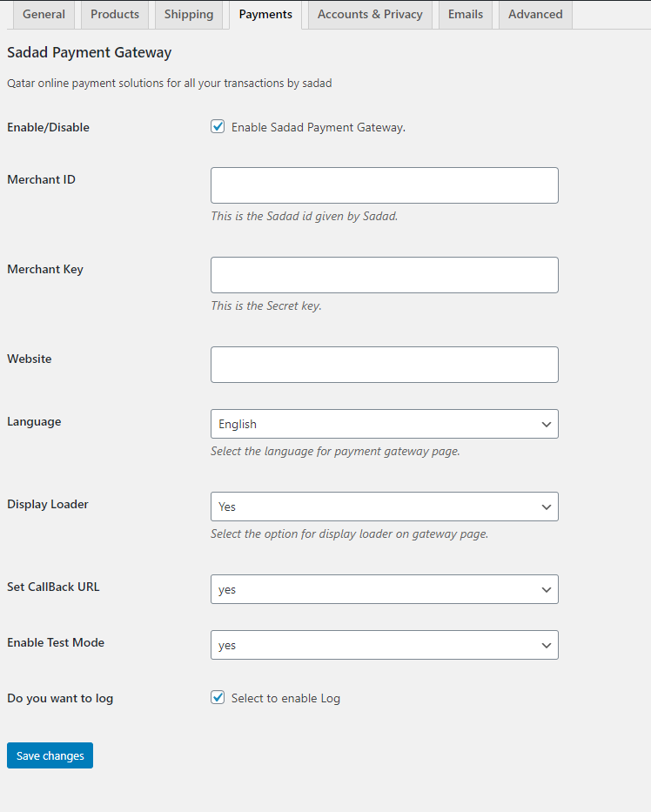Switch to the Products tab
This screenshot has width=651, height=812.
[x=115, y=14]
